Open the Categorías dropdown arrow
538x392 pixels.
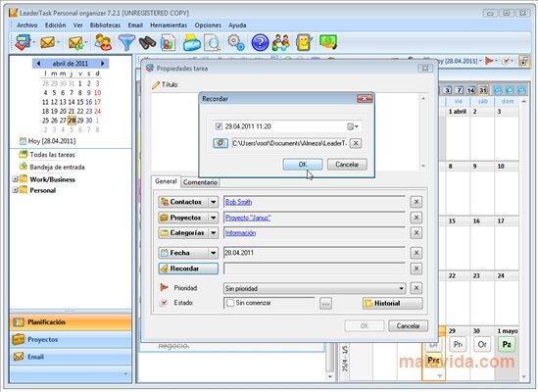tap(213, 232)
